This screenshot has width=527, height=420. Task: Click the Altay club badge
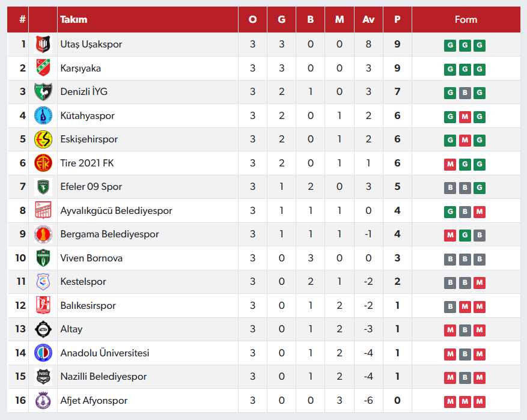(43, 329)
